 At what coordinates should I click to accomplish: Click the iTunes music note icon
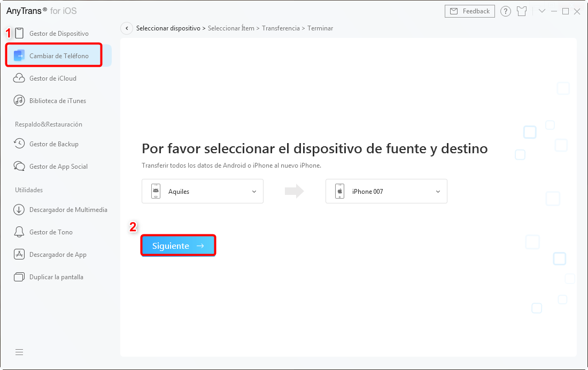(19, 101)
